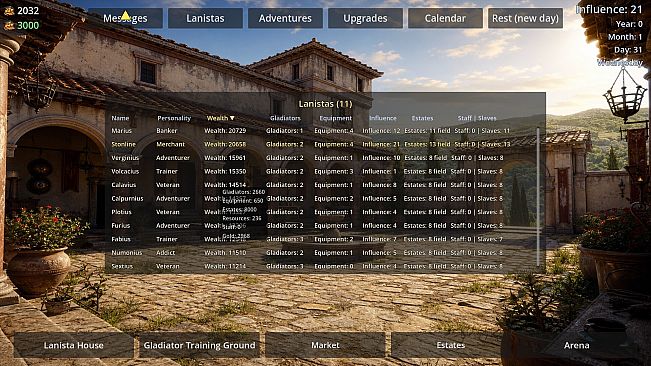Image resolution: width=651 pixels, height=366 pixels.
Task: Sort lanistas by Influence column
Action: [x=383, y=118]
